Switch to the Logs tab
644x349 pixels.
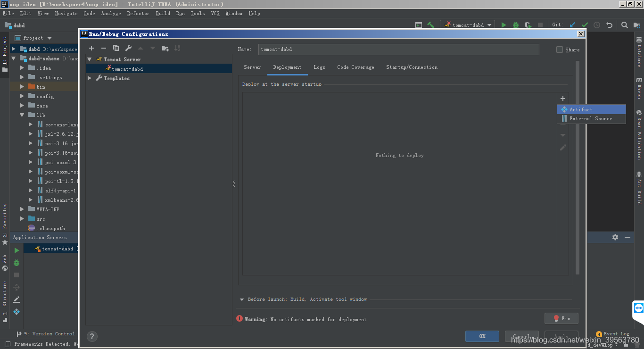(320, 67)
